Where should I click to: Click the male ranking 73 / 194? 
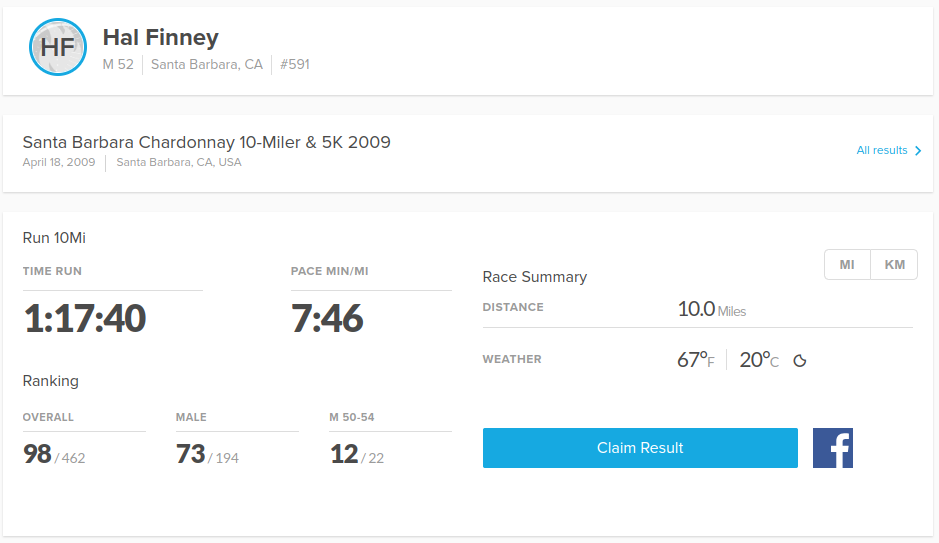coord(207,455)
